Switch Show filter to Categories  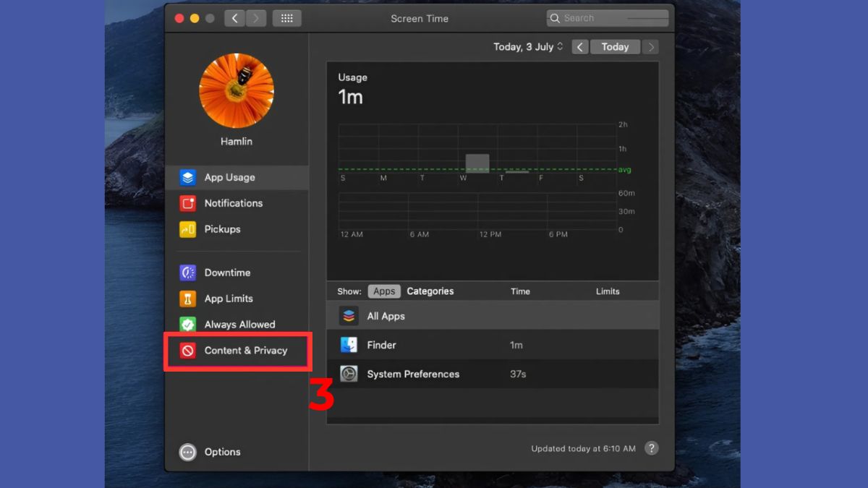430,291
